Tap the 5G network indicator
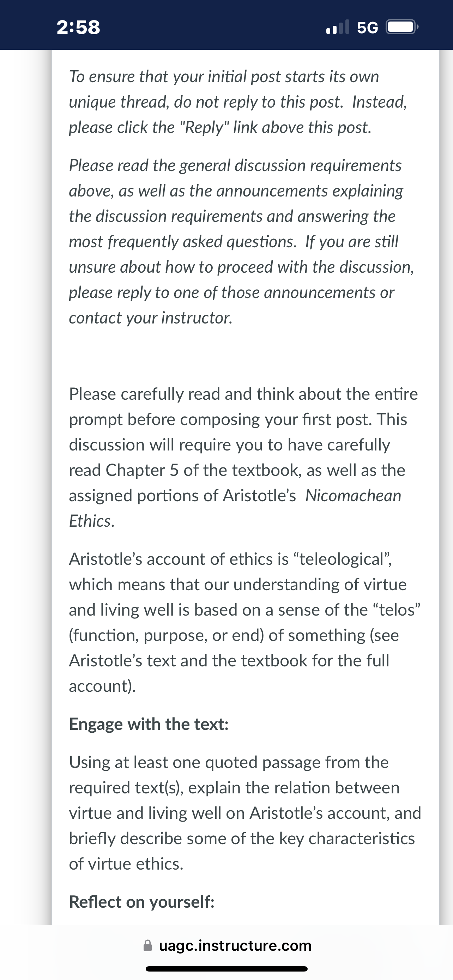This screenshot has width=453, height=980. [367, 28]
